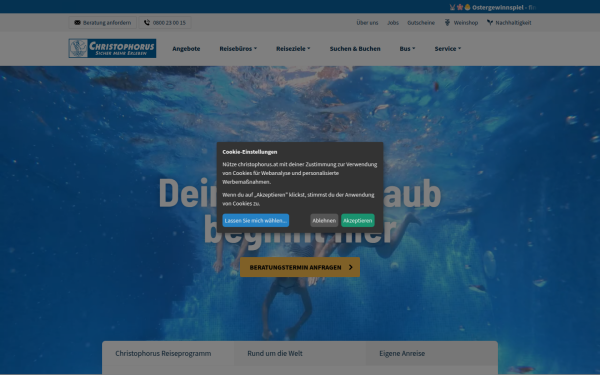Choose Lassen Sie mich wählen
Viewport: 600px width, 375px height.
(x=256, y=220)
